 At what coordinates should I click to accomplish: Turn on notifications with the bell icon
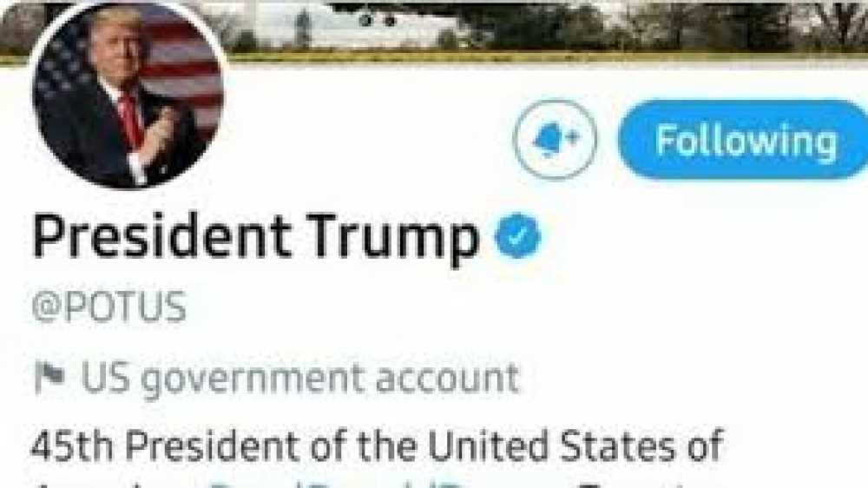point(556,139)
